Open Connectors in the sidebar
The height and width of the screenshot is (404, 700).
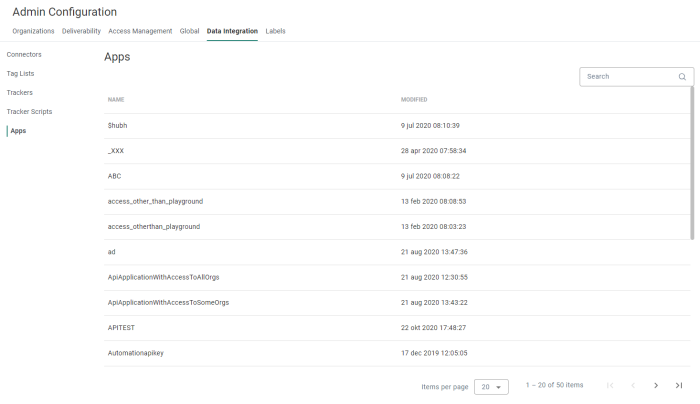pyautogui.click(x=24, y=54)
